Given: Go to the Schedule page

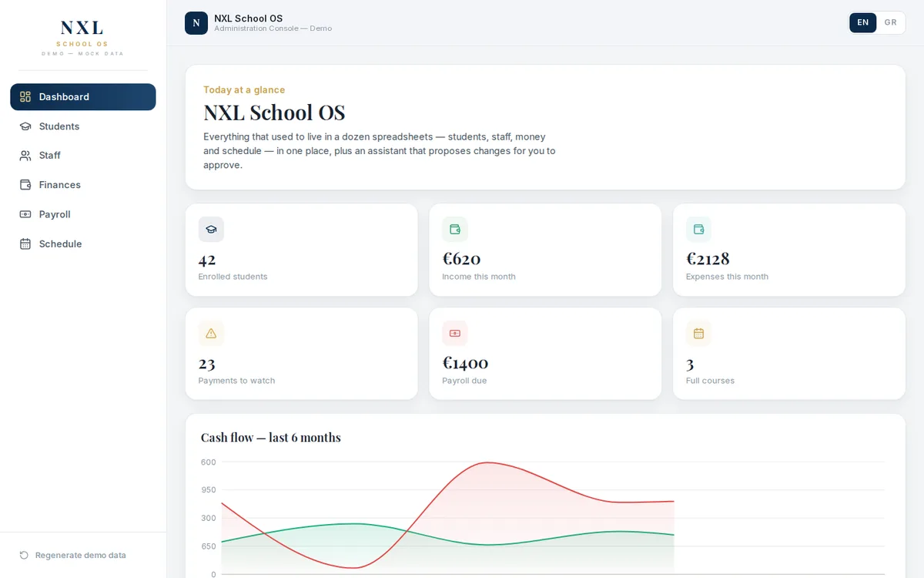Looking at the screenshot, I should [83, 244].
